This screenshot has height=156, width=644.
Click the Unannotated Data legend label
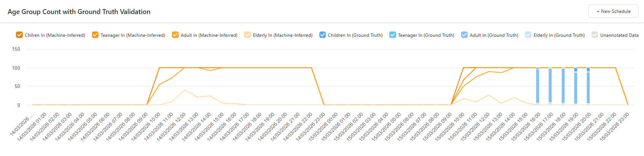coord(619,35)
